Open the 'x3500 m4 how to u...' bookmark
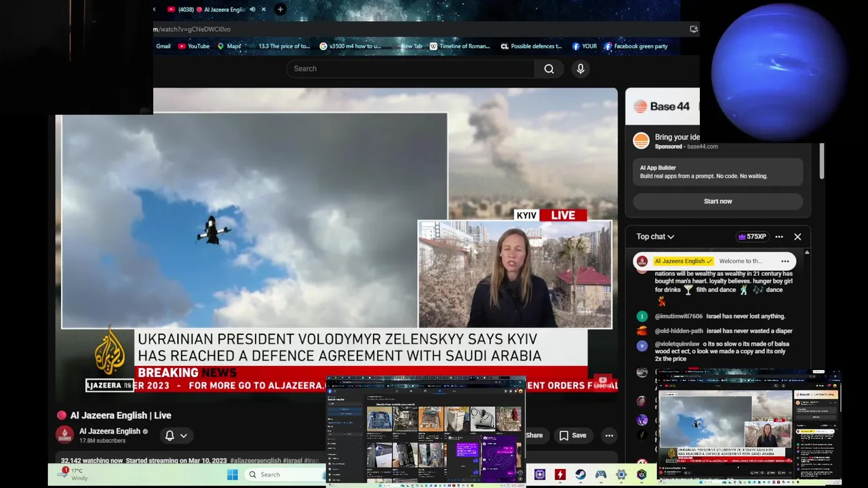 351,46
